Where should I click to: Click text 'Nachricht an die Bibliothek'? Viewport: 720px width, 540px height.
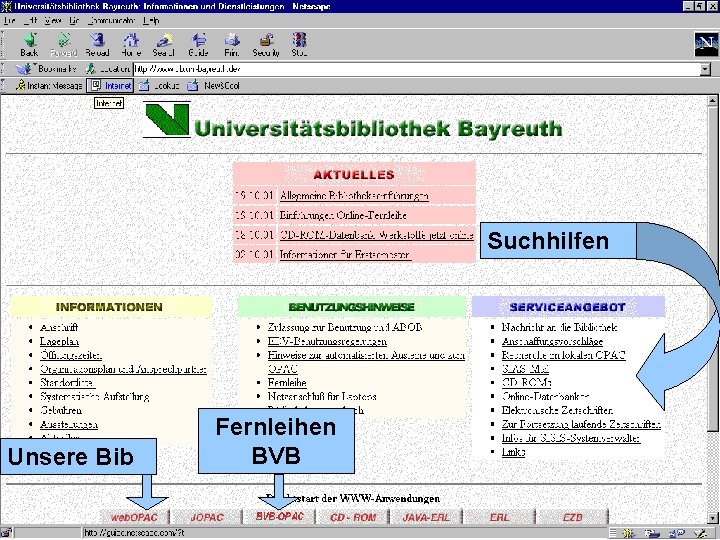(x=559, y=327)
